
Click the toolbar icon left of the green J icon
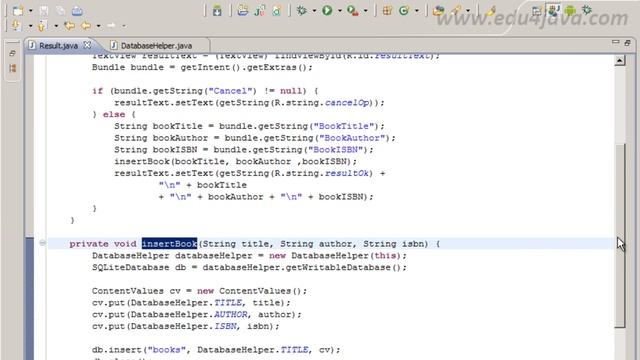243,11
